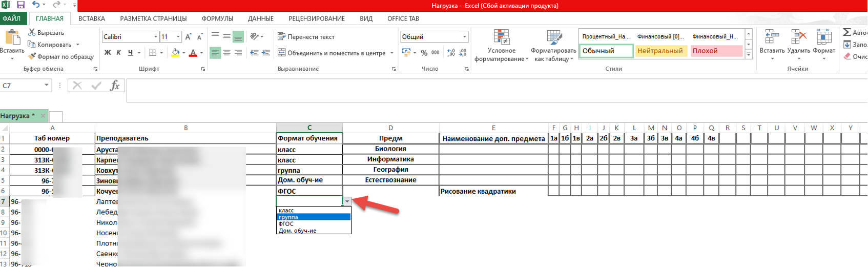Open Conditional Formatting (Условное форматирование)
This screenshot has width=868, height=268.
[501, 46]
